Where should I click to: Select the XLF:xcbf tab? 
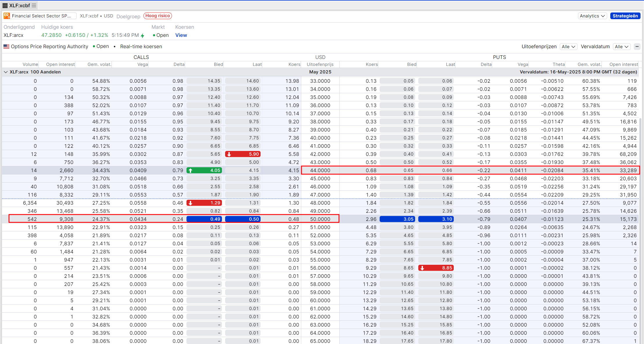point(19,6)
